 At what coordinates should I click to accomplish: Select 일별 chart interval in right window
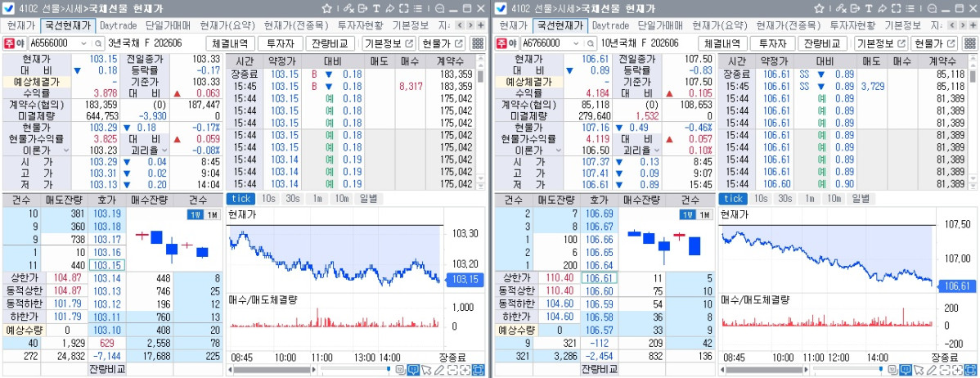860,199
